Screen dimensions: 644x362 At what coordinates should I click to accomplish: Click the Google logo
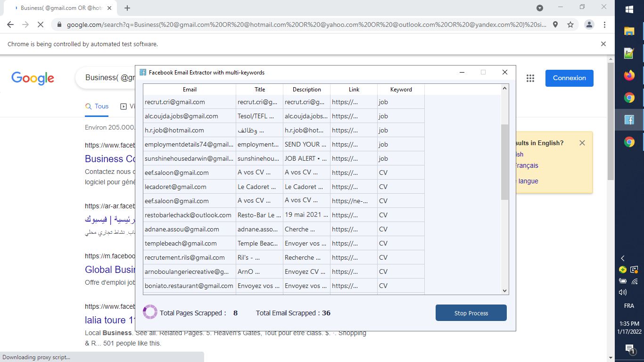point(33,78)
